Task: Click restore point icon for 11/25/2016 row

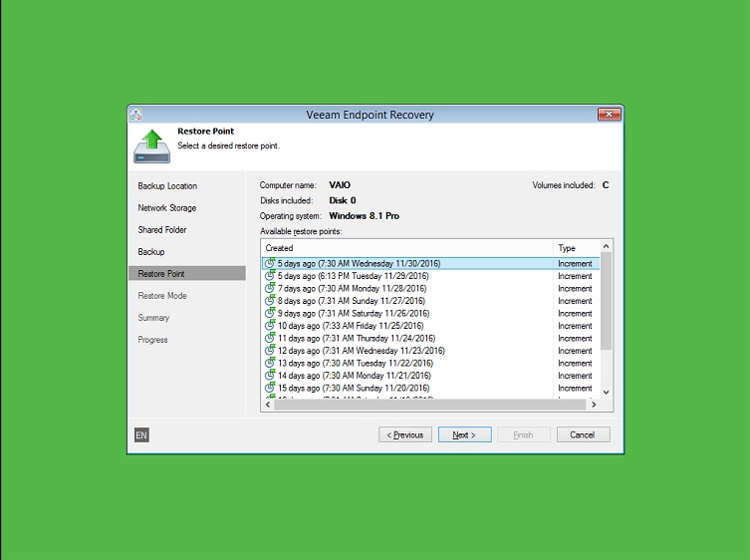Action: [x=270, y=326]
